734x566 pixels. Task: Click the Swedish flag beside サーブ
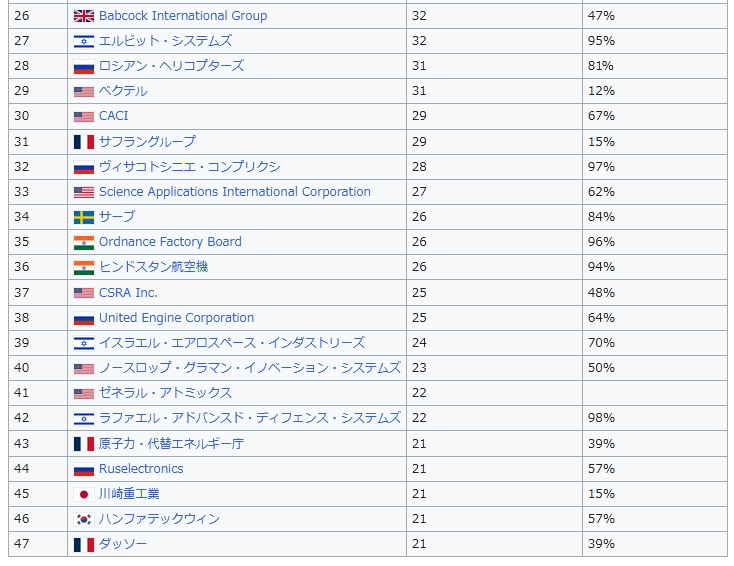coord(84,217)
